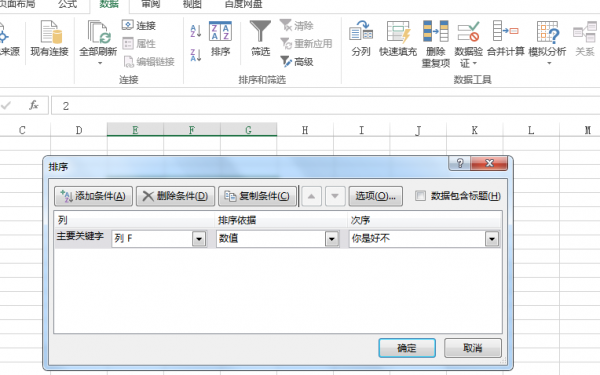Sort descending Z to A icon
This screenshot has width=600, height=375.
[x=196, y=55]
